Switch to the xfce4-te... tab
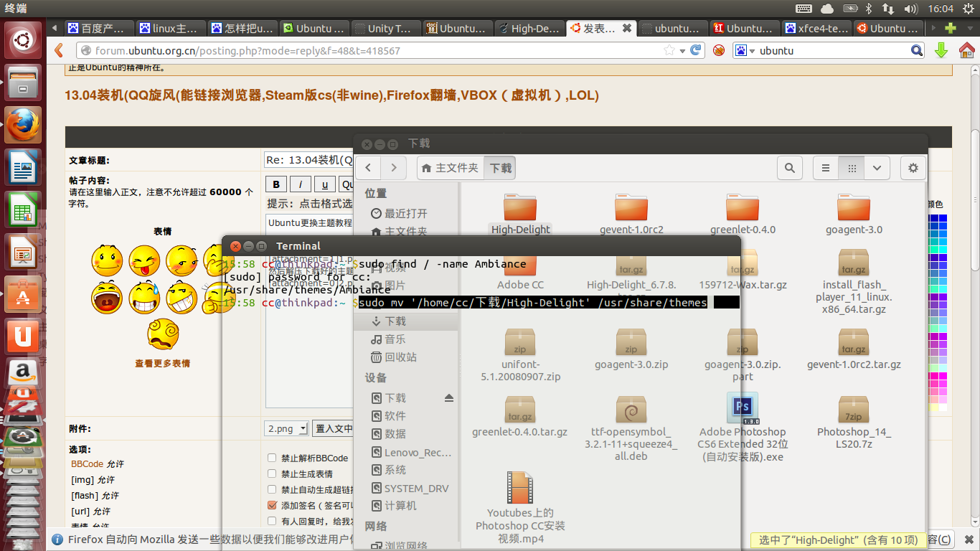Screen dimensions: 980x551 tap(817, 28)
